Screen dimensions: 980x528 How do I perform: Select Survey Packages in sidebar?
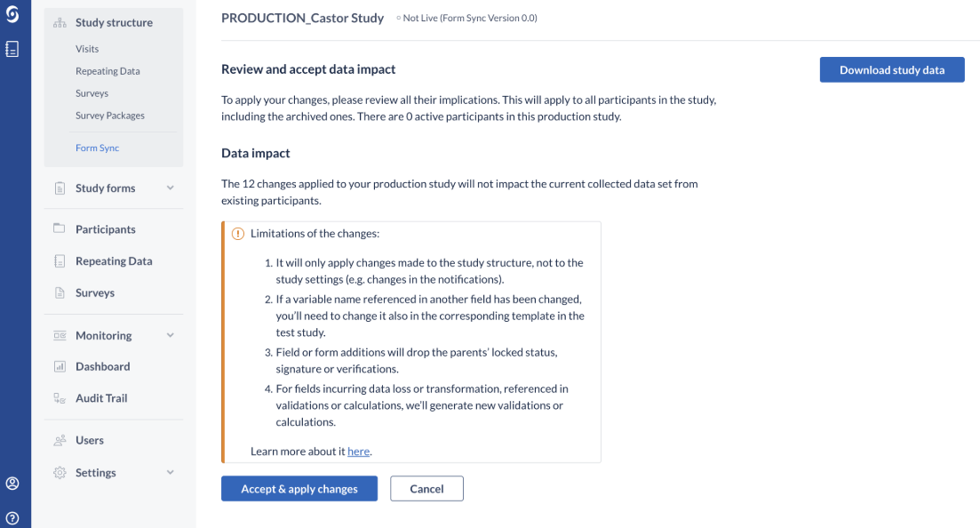[x=110, y=116]
